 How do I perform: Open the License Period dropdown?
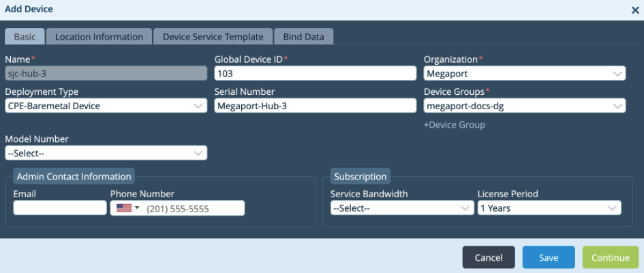[549, 208]
